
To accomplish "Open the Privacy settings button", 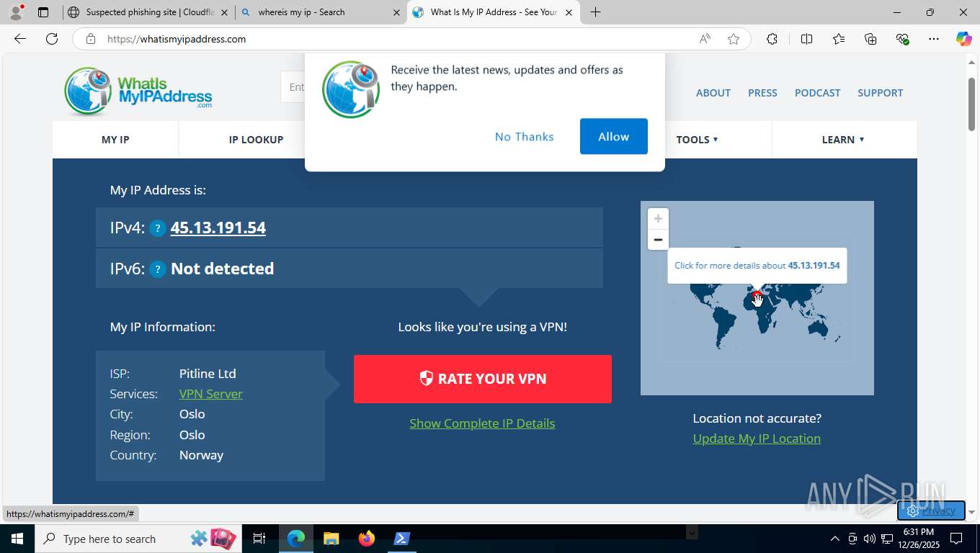I will 931,511.
